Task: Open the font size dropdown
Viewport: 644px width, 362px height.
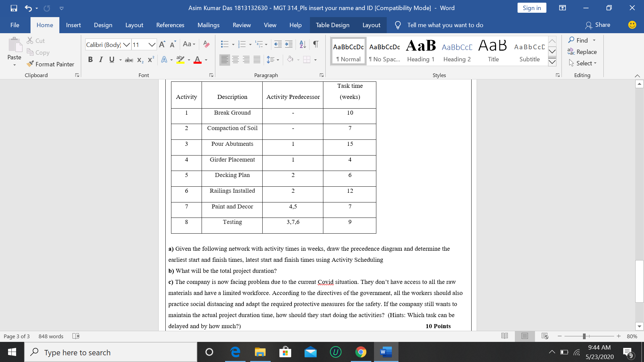Action: point(152,44)
